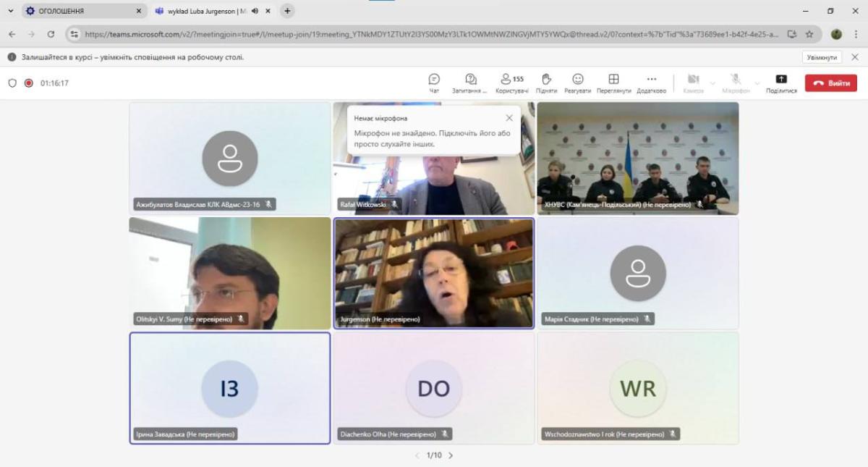
Task: Leave the meeting with Вийти button
Action: (830, 83)
